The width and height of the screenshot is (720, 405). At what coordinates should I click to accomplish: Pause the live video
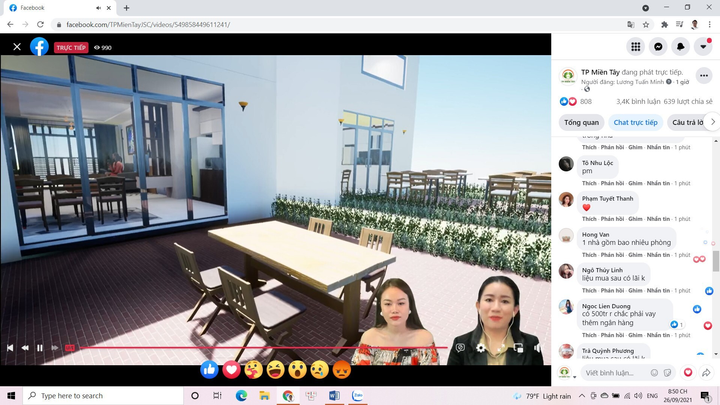click(40, 348)
